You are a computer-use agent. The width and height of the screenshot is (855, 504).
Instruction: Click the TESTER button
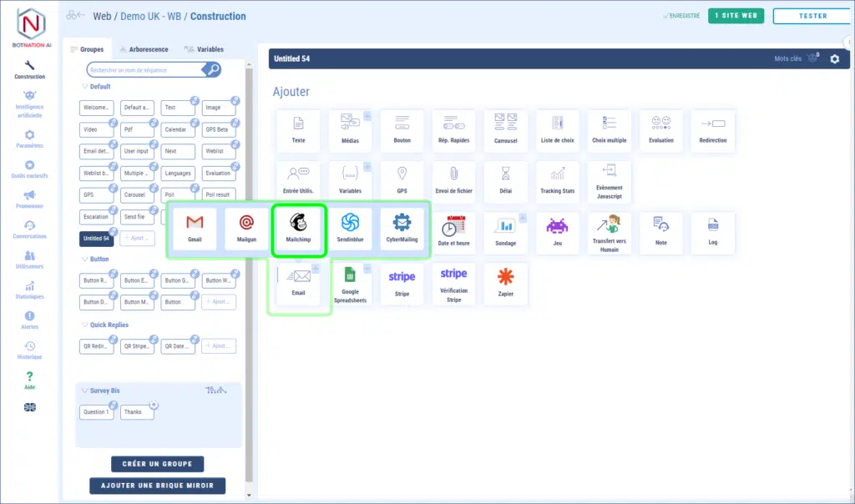812,16
